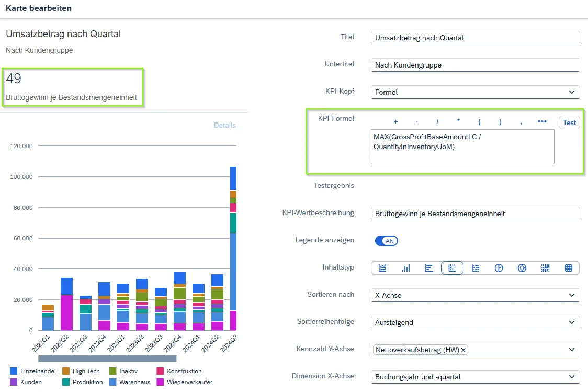
Task: Toggle the Legende anzeigen switch
Action: click(x=387, y=241)
